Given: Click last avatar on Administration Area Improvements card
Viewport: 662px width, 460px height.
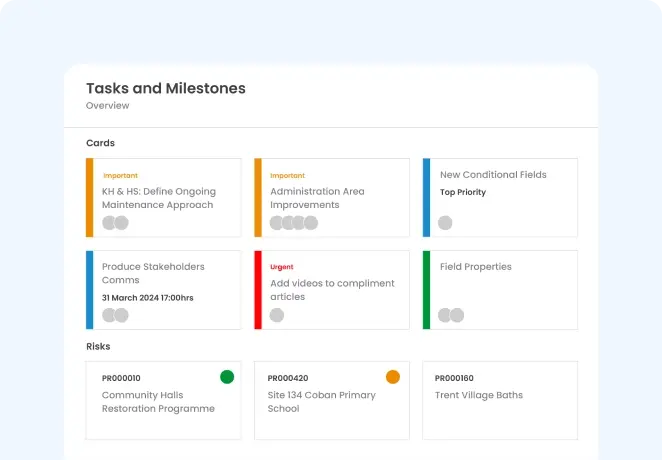Looking at the screenshot, I should 311,223.
